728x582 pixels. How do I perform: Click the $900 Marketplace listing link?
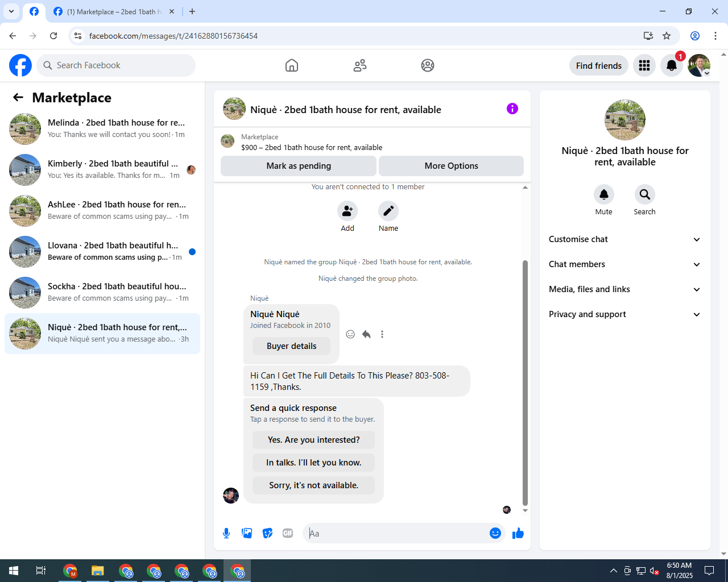pos(312,147)
